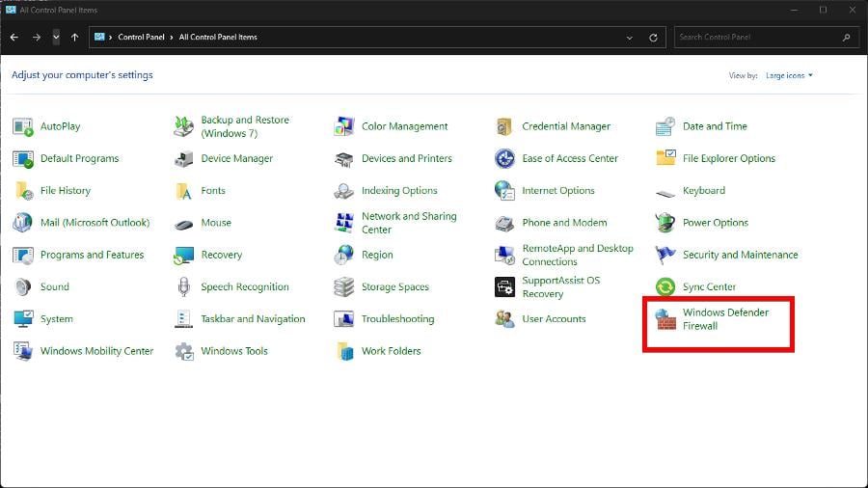Click the Recovery icon

click(x=183, y=256)
